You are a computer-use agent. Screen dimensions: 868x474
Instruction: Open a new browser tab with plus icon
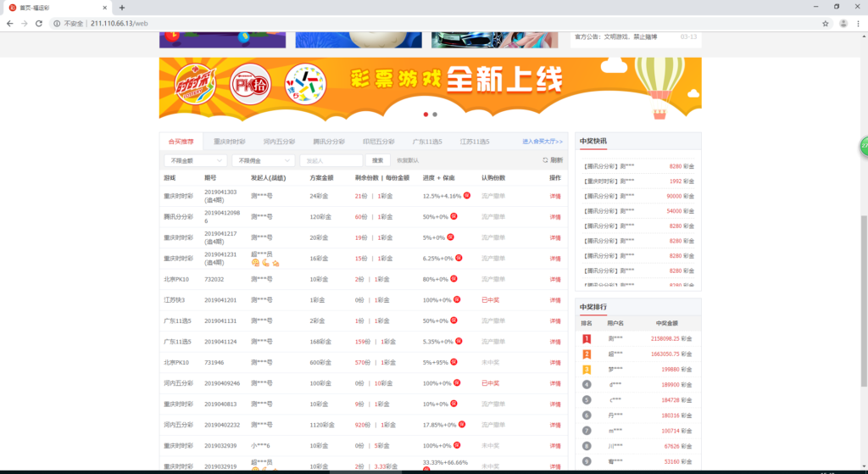(x=122, y=7)
